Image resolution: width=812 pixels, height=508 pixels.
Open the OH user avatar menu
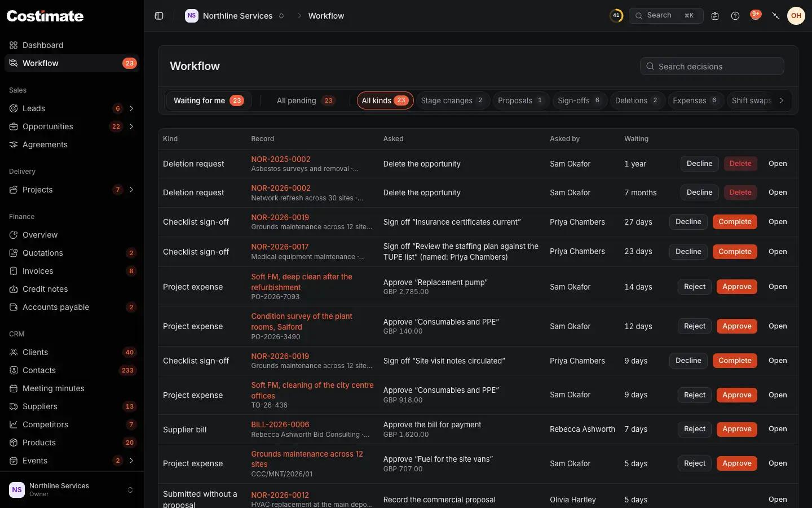(796, 16)
